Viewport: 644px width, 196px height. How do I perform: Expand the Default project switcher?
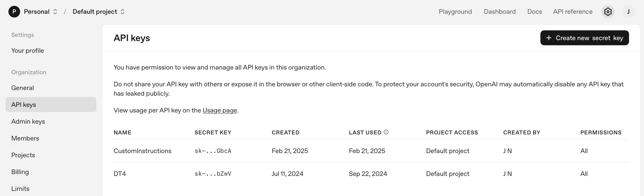click(123, 12)
